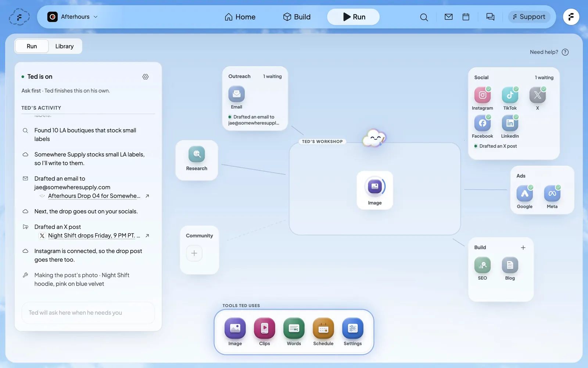
Task: Open the calendar icon in top bar
Action: [466, 17]
